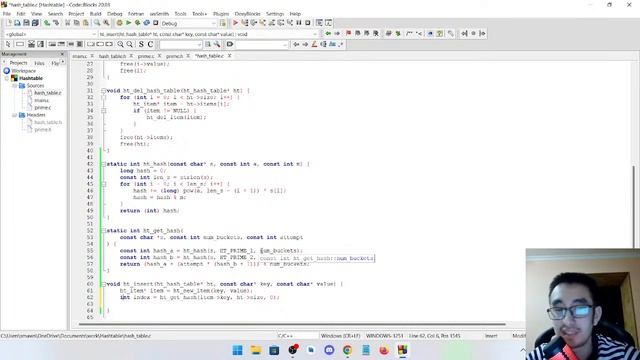Click the Abort build icon
The height and width of the screenshot is (360, 640).
(156, 23)
